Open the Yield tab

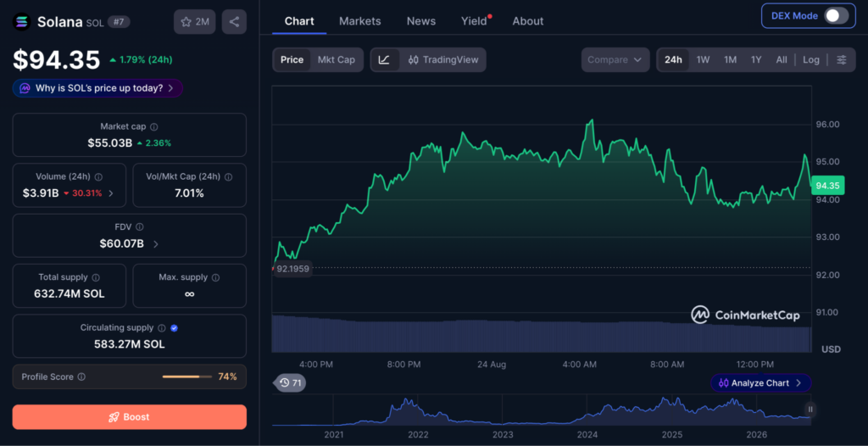pos(475,21)
